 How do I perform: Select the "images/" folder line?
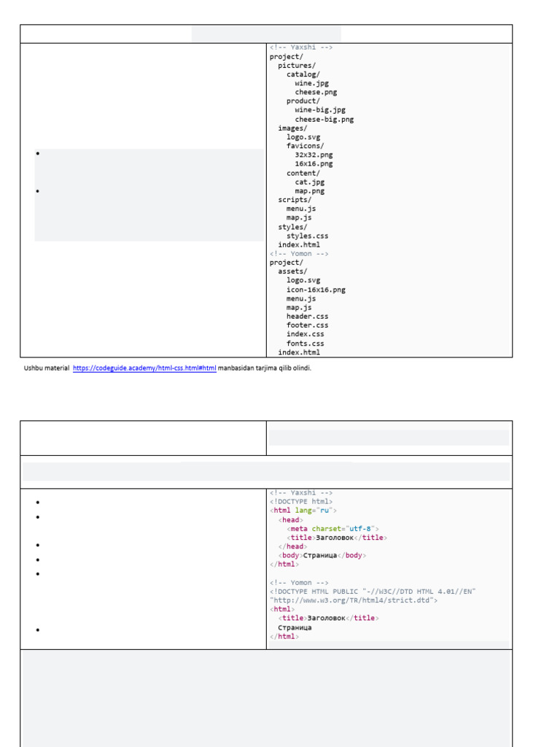coord(292,128)
